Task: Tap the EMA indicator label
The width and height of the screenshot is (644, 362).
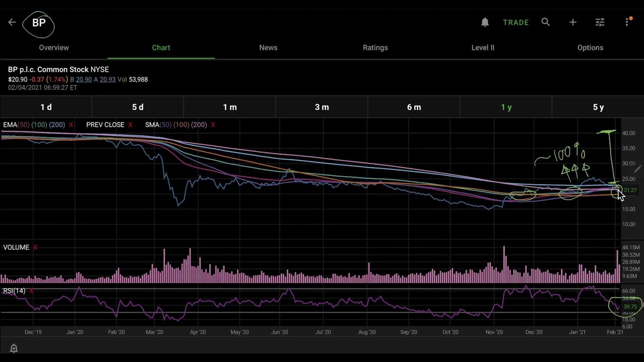Action: point(34,125)
